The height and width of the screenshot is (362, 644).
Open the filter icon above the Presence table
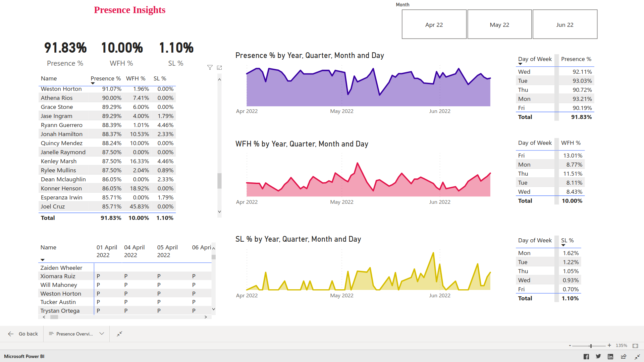click(x=210, y=67)
